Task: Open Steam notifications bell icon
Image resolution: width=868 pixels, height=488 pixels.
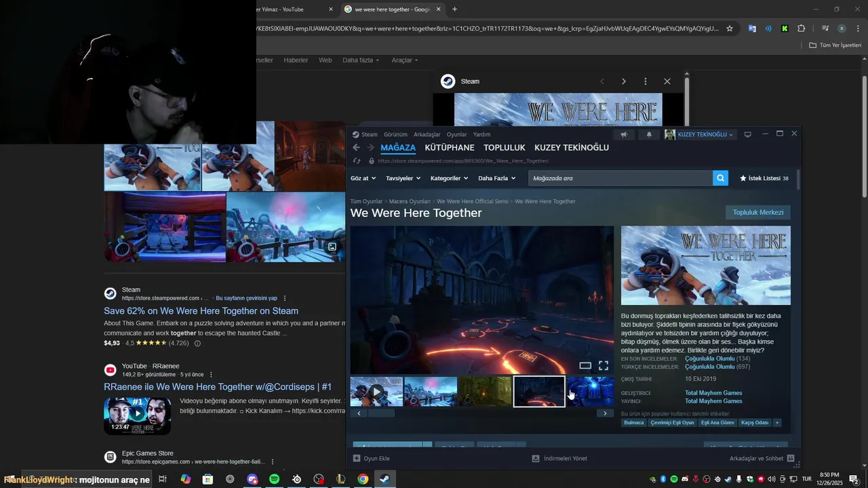Action: pyautogui.click(x=649, y=134)
